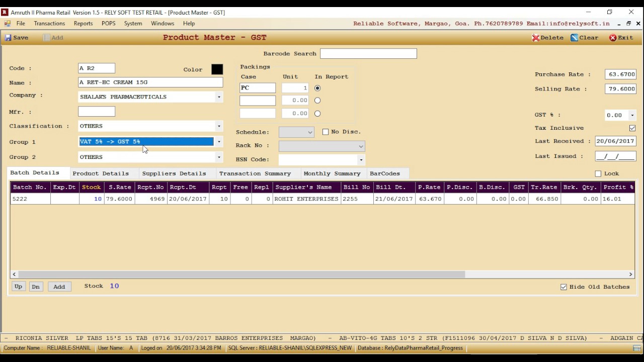Click the PC case packing field

click(258, 88)
